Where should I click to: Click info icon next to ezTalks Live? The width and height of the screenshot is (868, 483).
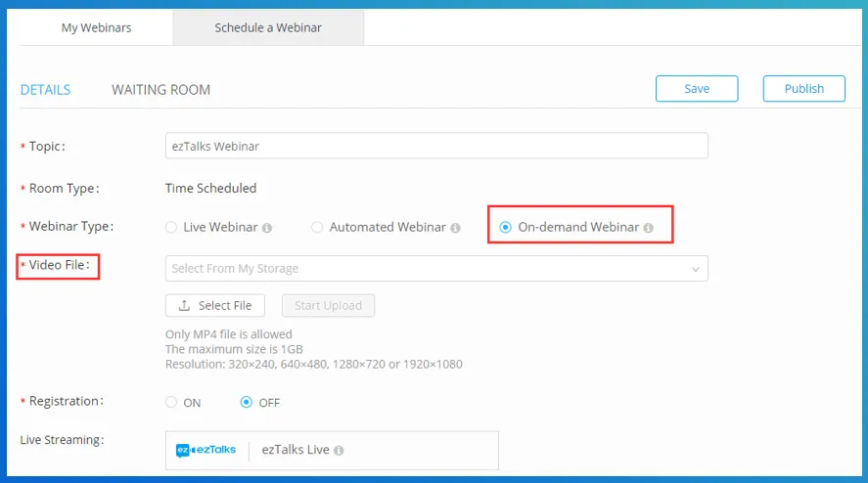339,451
